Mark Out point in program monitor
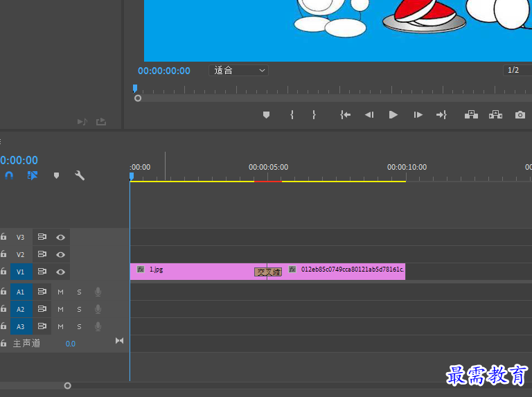 click(x=314, y=115)
